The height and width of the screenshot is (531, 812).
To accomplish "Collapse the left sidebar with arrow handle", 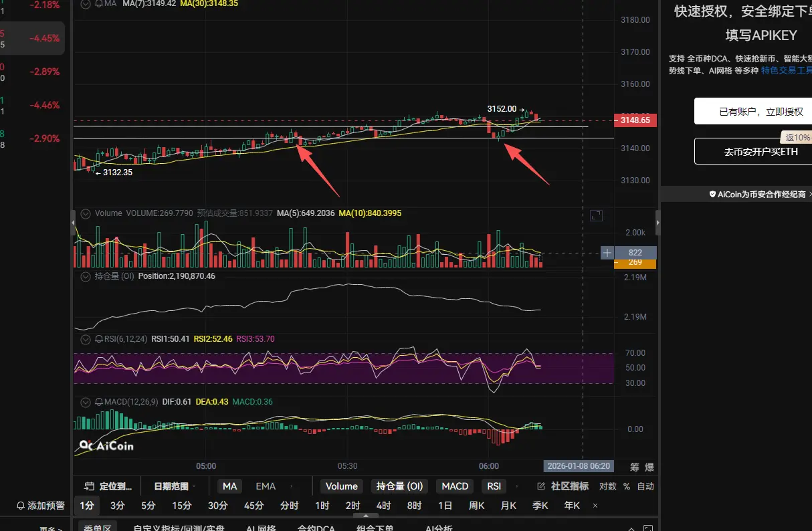I will pyautogui.click(x=74, y=223).
